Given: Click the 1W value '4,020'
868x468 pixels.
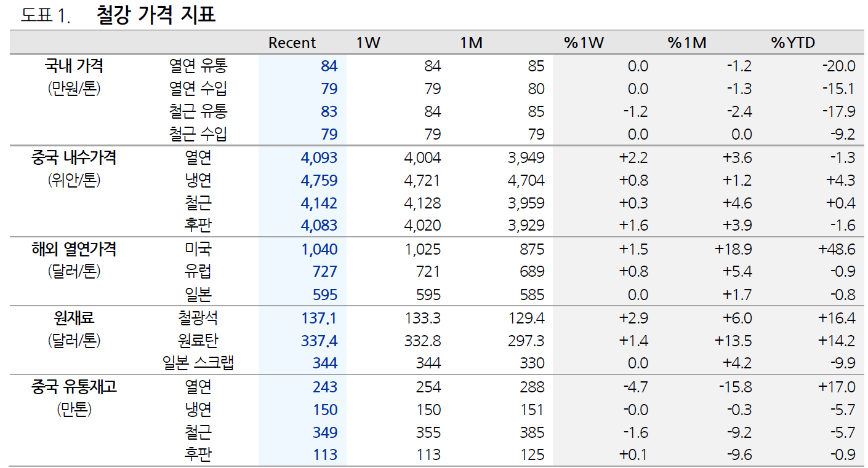Looking at the screenshot, I should tap(422, 226).
